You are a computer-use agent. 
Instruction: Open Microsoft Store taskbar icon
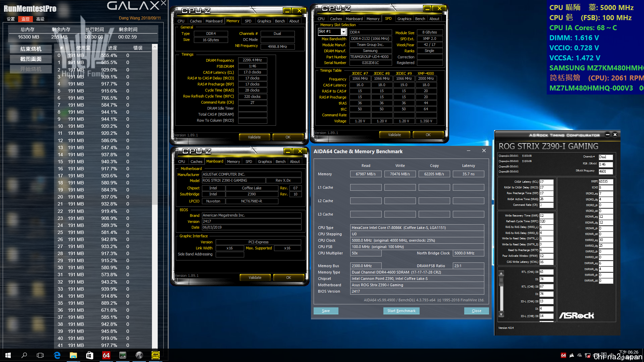pos(90,355)
